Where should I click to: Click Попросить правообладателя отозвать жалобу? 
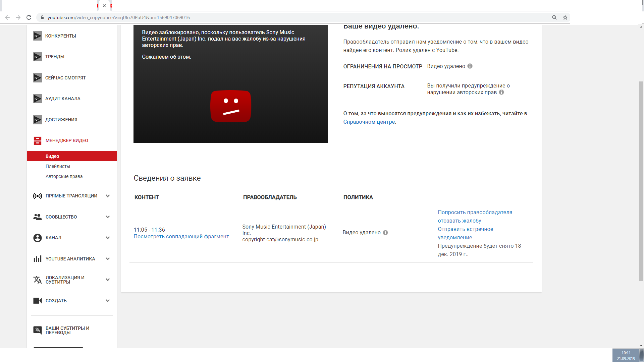(x=475, y=217)
